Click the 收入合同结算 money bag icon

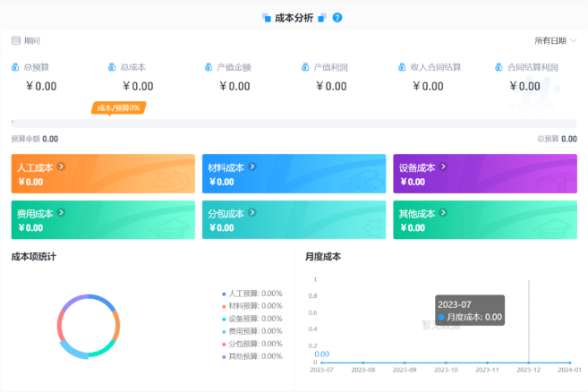[x=402, y=67]
